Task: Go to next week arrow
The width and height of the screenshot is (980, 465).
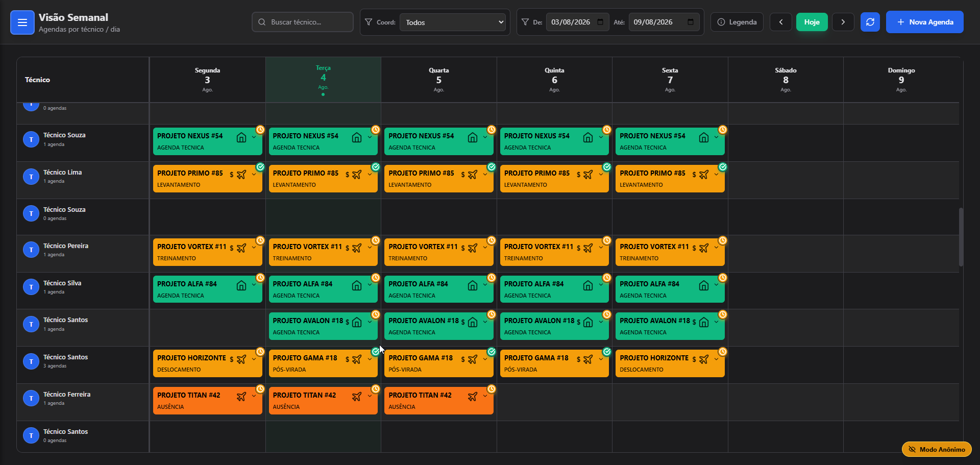Action: (x=843, y=22)
